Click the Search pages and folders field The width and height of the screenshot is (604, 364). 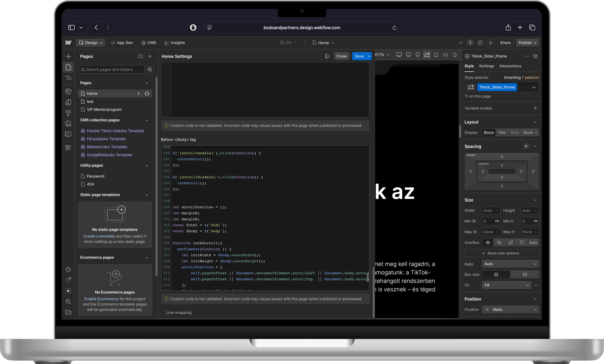coord(112,70)
